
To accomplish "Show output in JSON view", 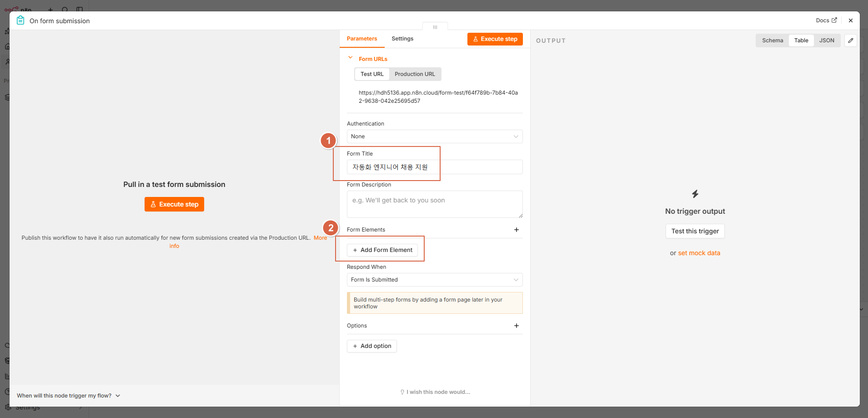I will point(827,40).
